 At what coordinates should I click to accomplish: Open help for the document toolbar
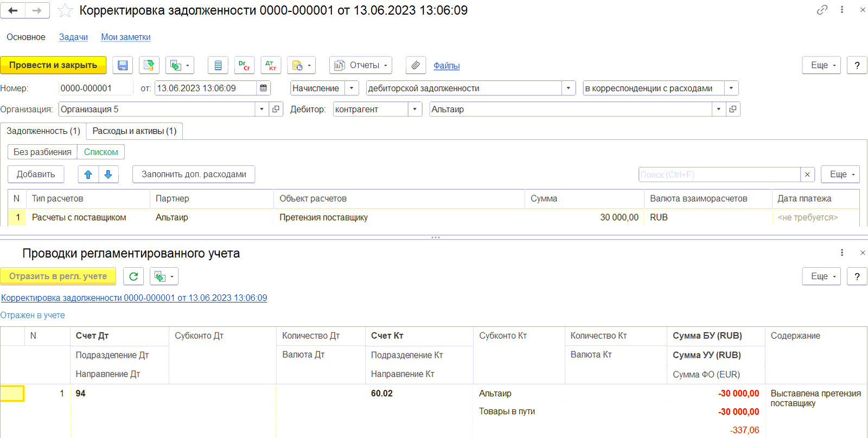(857, 66)
